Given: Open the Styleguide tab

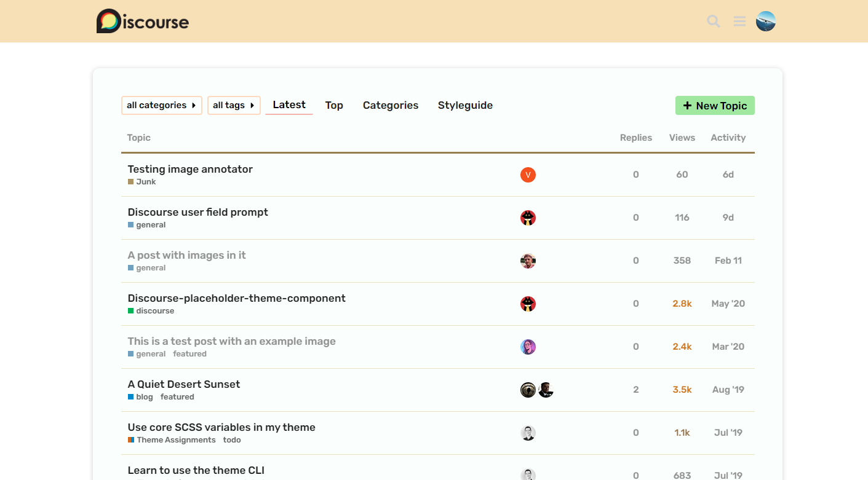Looking at the screenshot, I should point(465,105).
